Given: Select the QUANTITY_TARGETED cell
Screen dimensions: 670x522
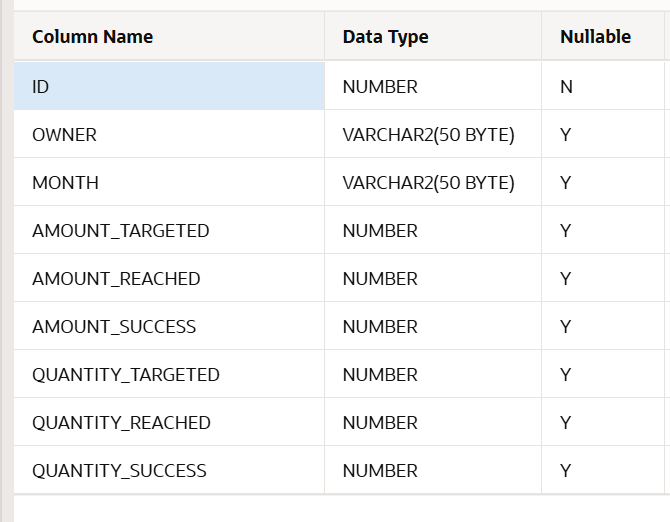Looking at the screenshot, I should 126,375.
